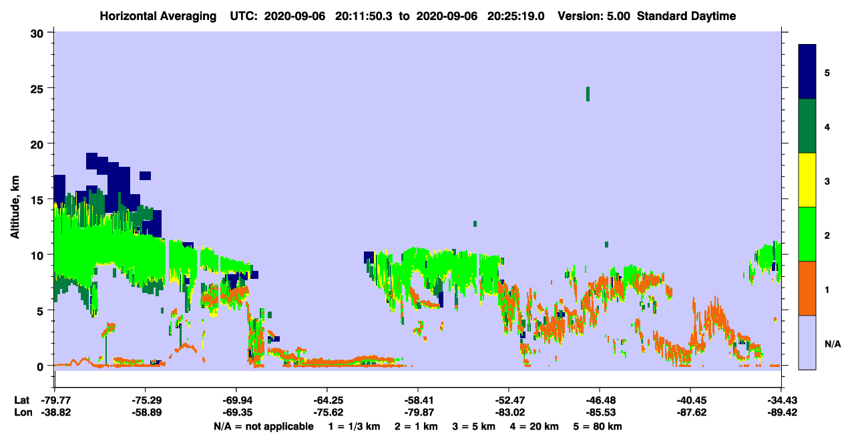
Task: Click the dark blue colorbar segment labeled 5
Action: [x=807, y=72]
